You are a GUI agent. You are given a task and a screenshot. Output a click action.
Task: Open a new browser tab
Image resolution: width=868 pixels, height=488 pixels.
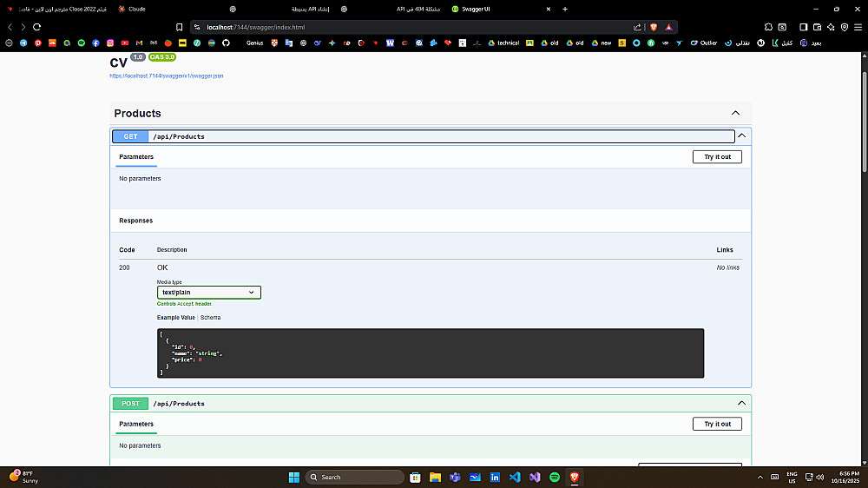click(x=565, y=9)
